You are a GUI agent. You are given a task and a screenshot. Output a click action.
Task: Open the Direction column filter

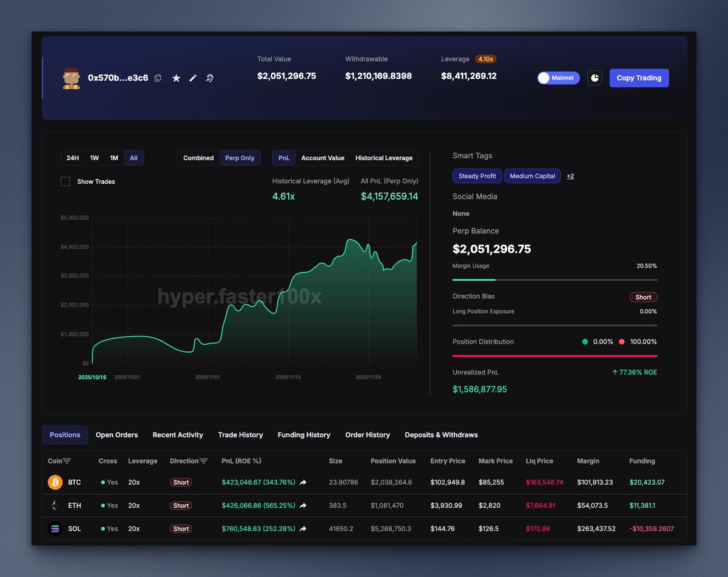point(204,461)
